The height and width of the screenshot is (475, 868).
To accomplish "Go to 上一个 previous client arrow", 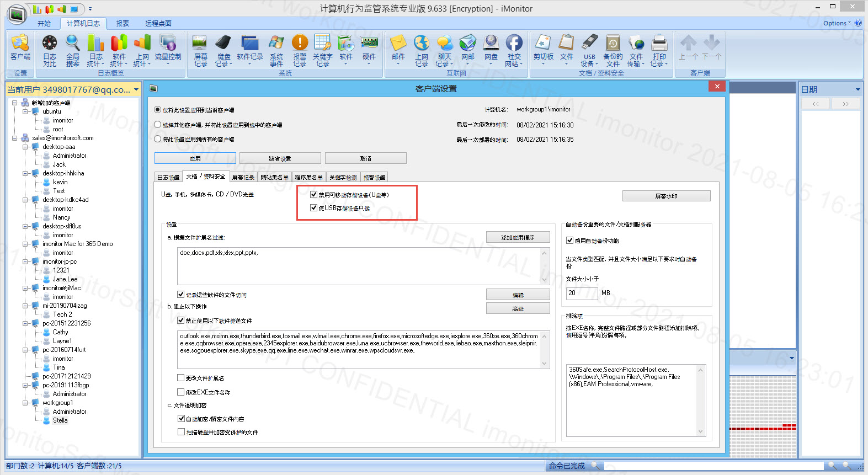I will pos(689,47).
